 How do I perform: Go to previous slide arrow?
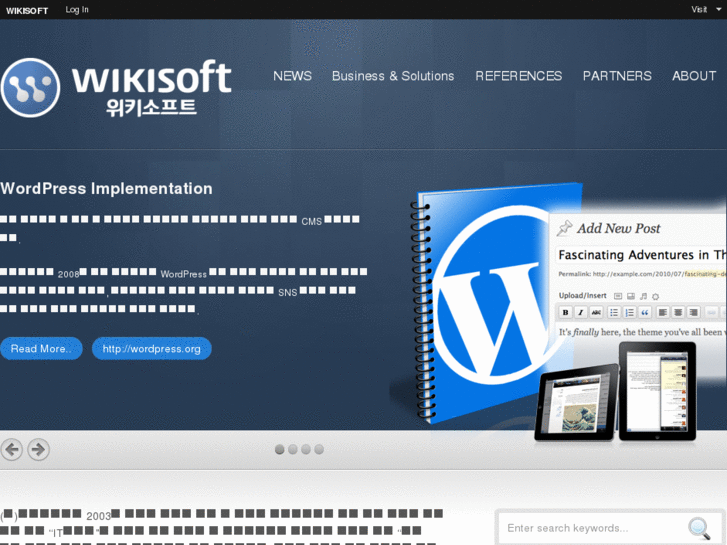point(12,449)
